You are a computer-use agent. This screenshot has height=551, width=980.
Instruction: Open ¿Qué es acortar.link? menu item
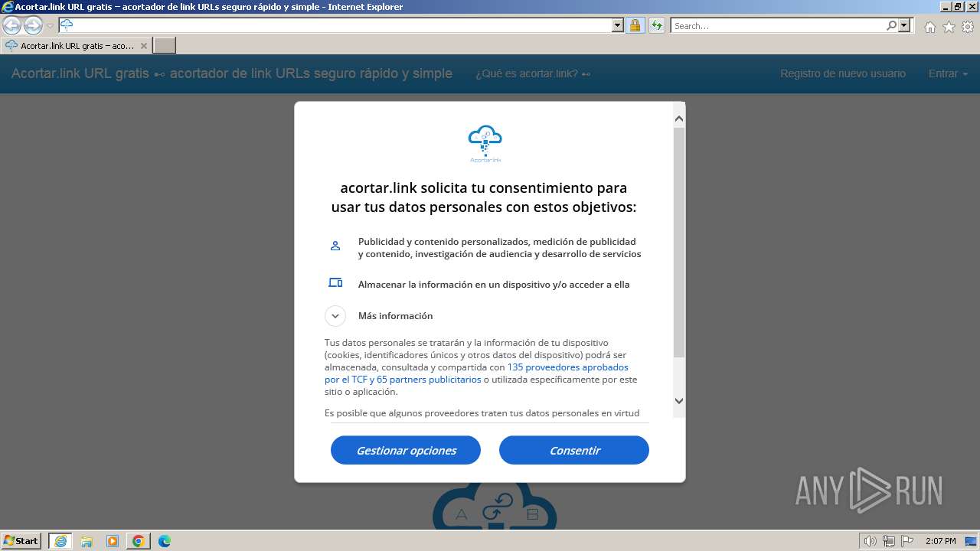tap(533, 73)
